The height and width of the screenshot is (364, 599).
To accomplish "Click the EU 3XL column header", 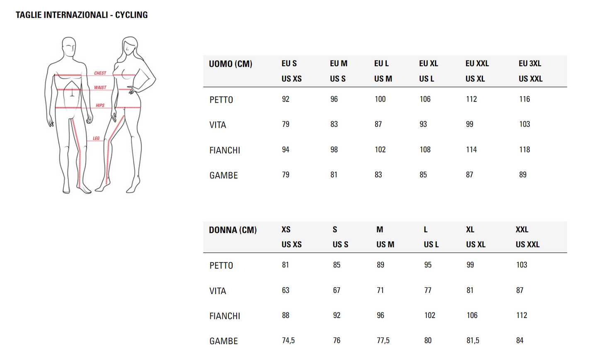I will coord(530,64).
